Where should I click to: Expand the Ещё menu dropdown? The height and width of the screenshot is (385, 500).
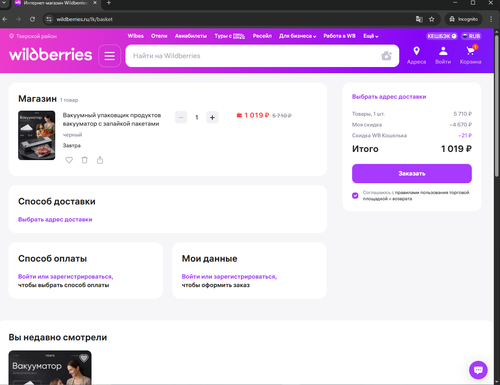[x=371, y=36]
